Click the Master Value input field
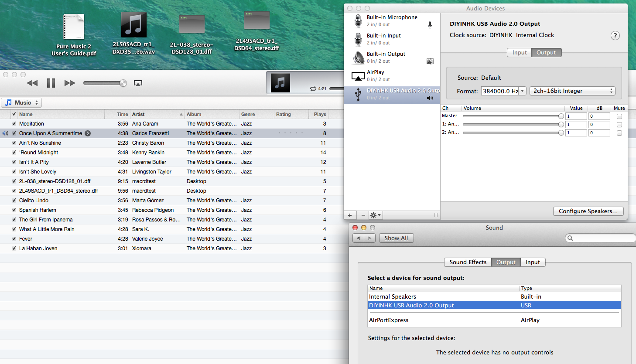 (x=576, y=116)
